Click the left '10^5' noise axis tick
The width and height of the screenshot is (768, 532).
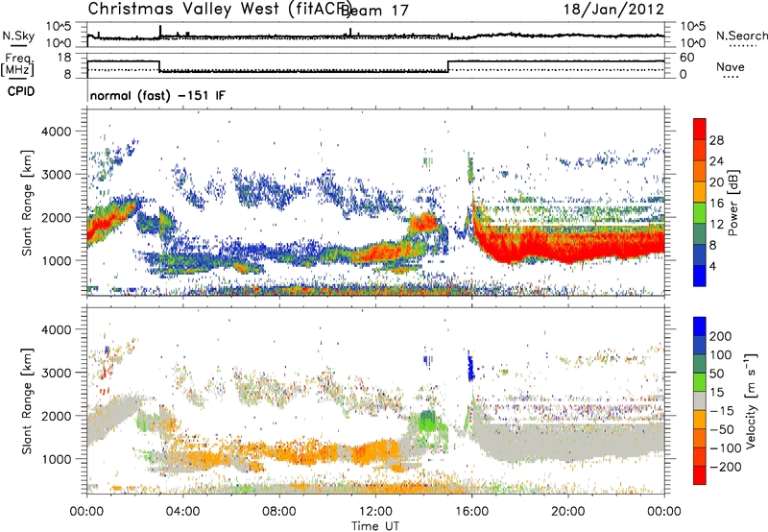click(x=59, y=26)
